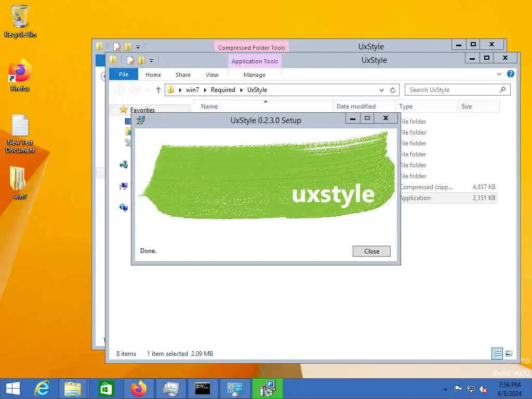
Task: Switch to Details view in status bar
Action: coord(497,353)
